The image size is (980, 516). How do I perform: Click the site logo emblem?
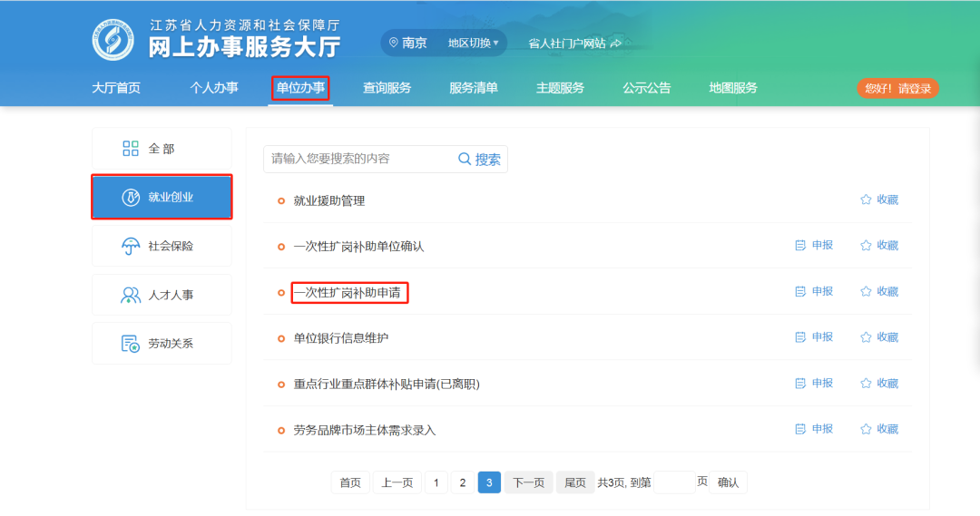click(x=113, y=40)
